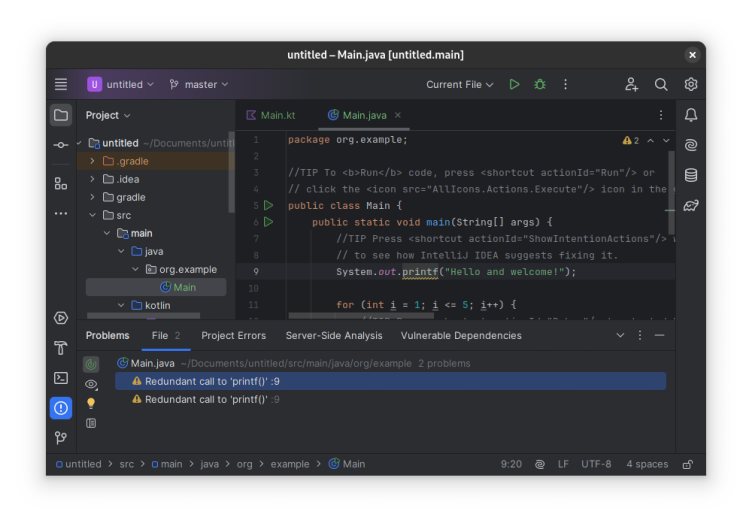Click the 2 warnings indicator
This screenshot has height=526, width=752.
click(x=630, y=140)
